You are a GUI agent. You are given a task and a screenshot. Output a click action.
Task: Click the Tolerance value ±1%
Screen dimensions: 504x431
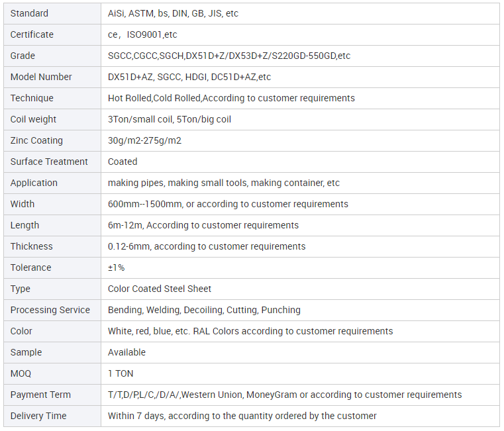(x=116, y=267)
